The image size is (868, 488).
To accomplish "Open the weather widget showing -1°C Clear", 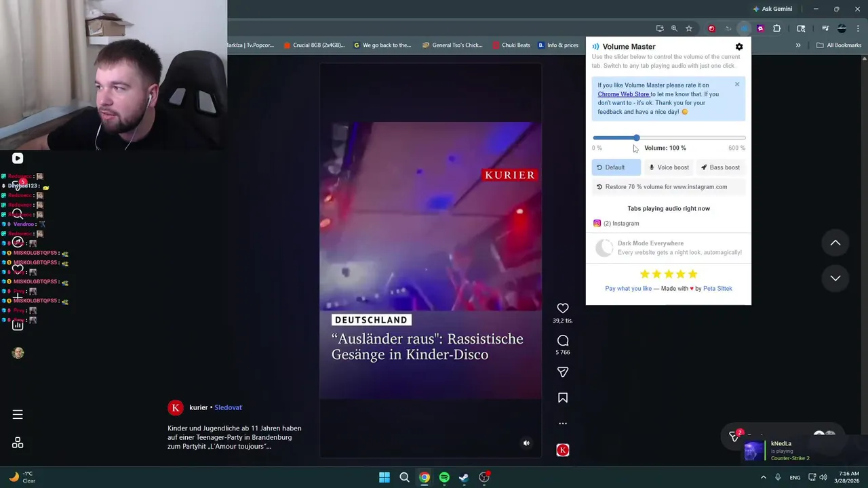I will click(22, 477).
